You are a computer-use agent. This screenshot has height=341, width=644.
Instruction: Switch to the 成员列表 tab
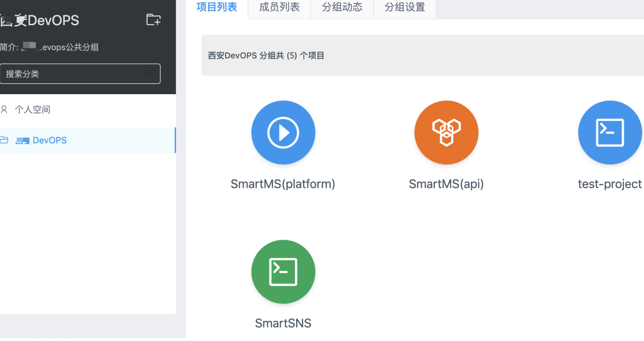click(x=279, y=7)
